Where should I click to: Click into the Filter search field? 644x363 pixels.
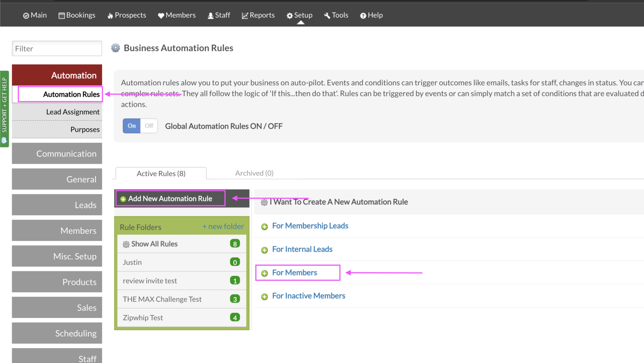tap(57, 49)
